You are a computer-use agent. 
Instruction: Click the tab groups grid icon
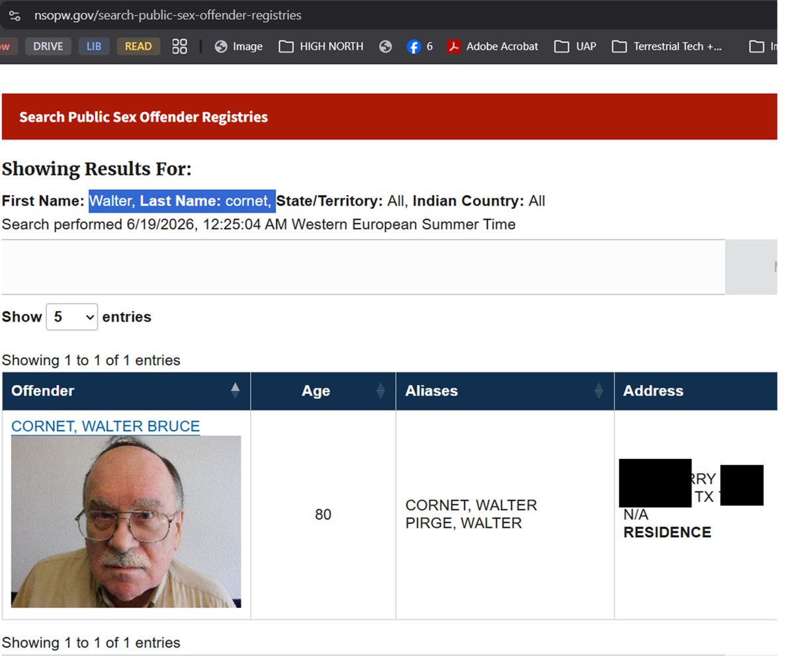coord(179,46)
